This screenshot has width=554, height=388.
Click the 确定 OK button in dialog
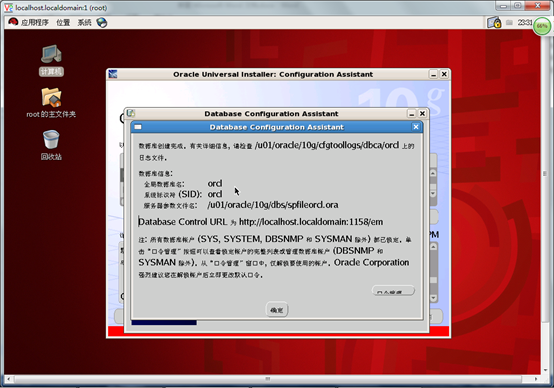pyautogui.click(x=277, y=310)
